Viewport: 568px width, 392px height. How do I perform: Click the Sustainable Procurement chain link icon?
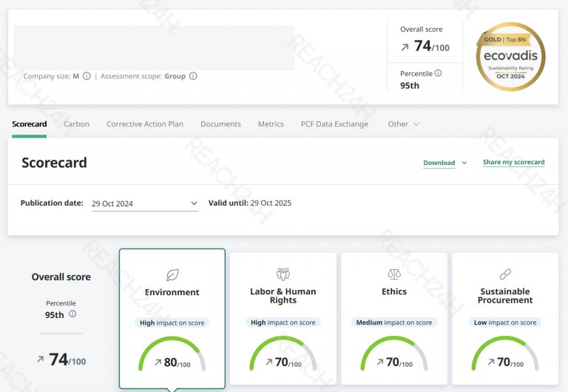(505, 274)
